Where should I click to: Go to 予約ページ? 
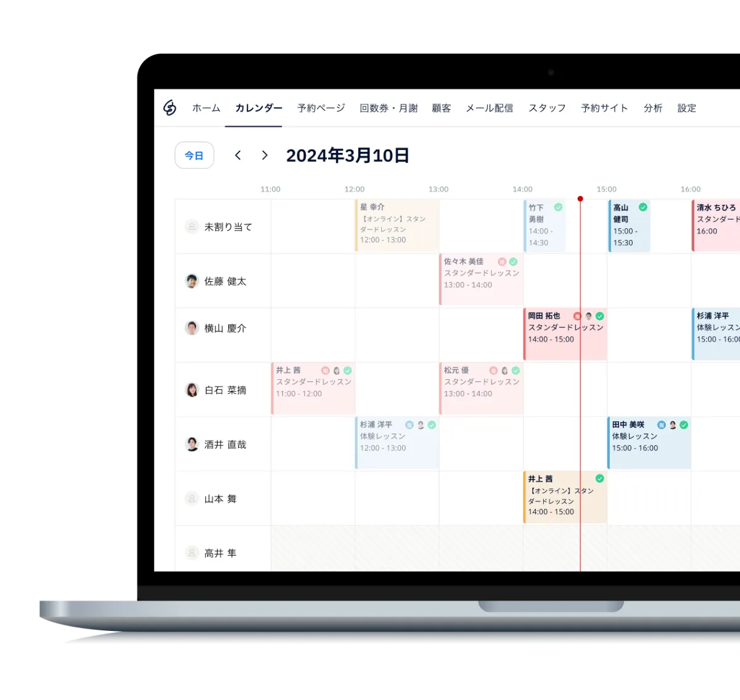321,108
